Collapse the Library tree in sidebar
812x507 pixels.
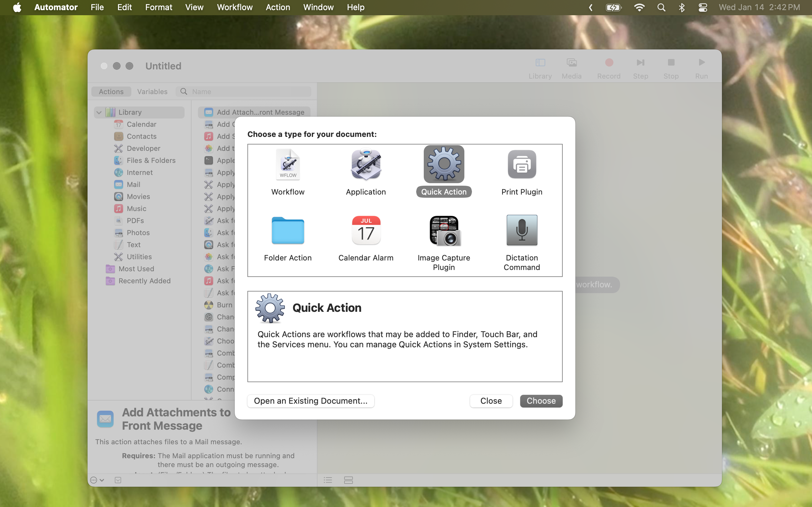(99, 112)
